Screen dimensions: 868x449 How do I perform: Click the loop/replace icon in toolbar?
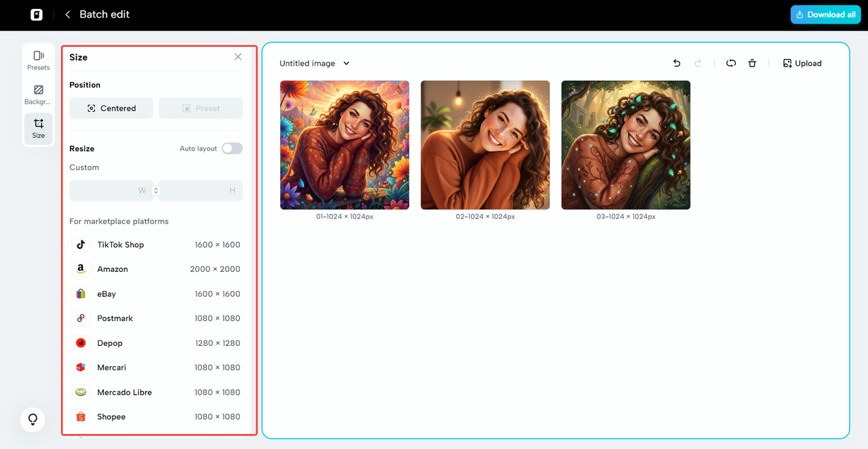pyautogui.click(x=730, y=63)
